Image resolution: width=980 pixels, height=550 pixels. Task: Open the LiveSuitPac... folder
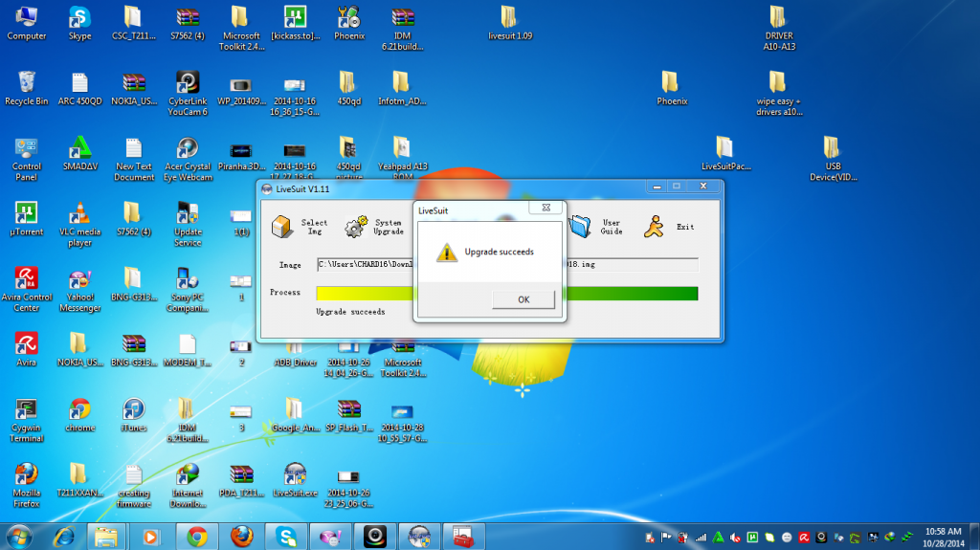725,154
